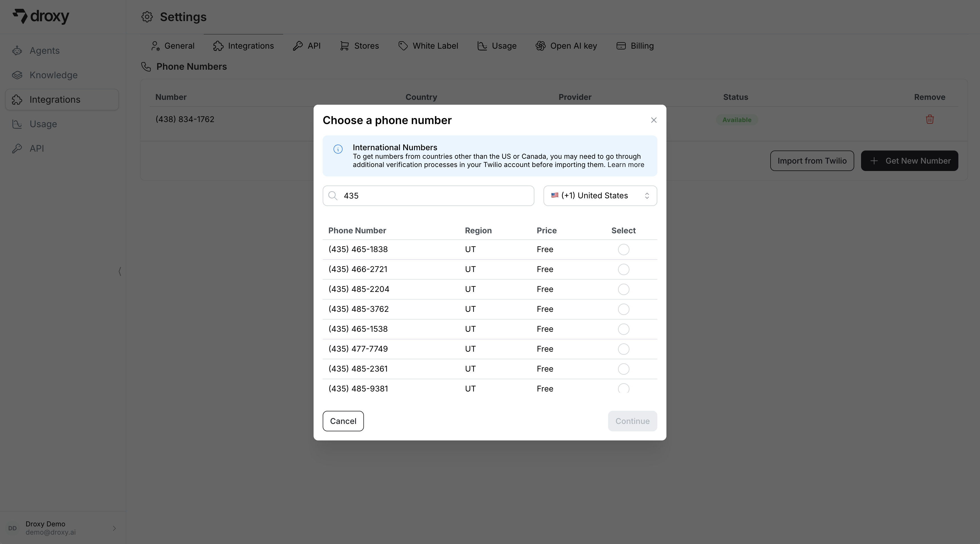This screenshot has height=544, width=980.
Task: Click the info icon in International Numbers
Action: click(x=338, y=149)
